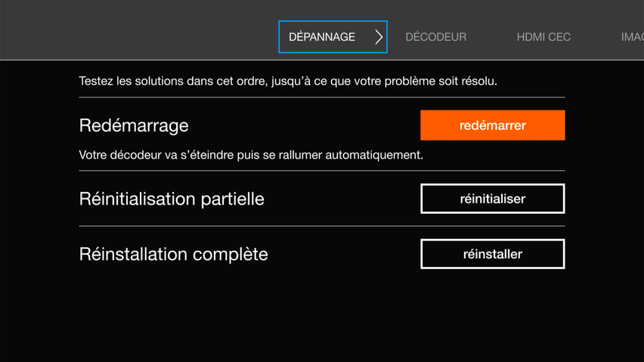Viewport: 644px width, 362px height.
Task: Click the chevron arrow beside DÉPANNAGE
Action: (379, 37)
